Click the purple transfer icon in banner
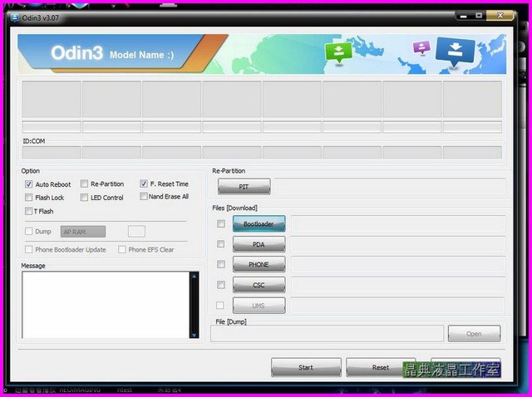532x397 pixels. 421,48
